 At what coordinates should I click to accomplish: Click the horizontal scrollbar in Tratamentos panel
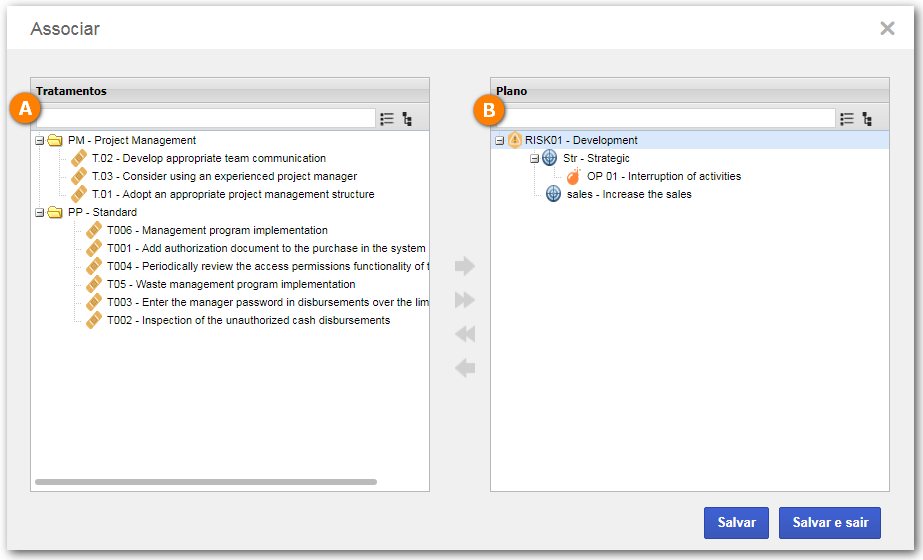coord(205,482)
